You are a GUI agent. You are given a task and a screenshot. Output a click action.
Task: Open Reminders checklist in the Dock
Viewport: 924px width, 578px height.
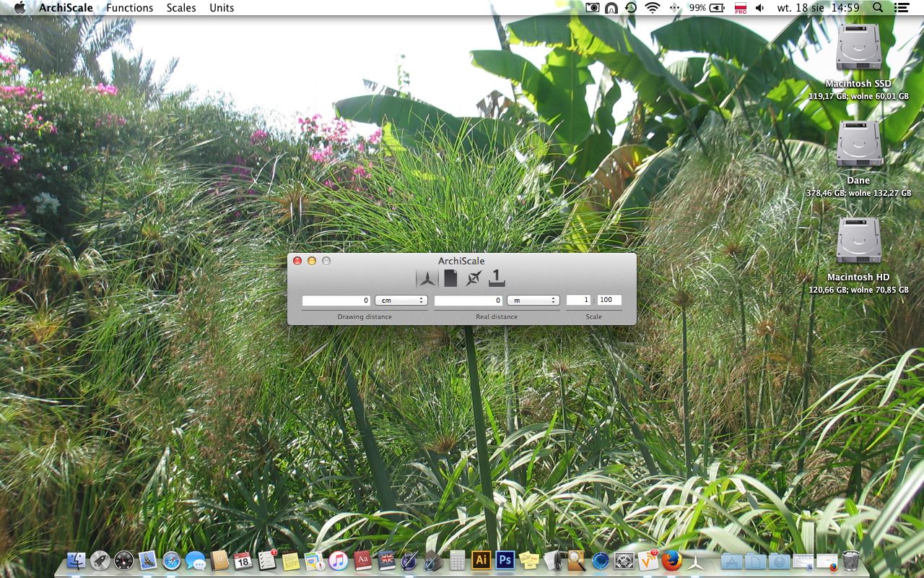click(267, 561)
